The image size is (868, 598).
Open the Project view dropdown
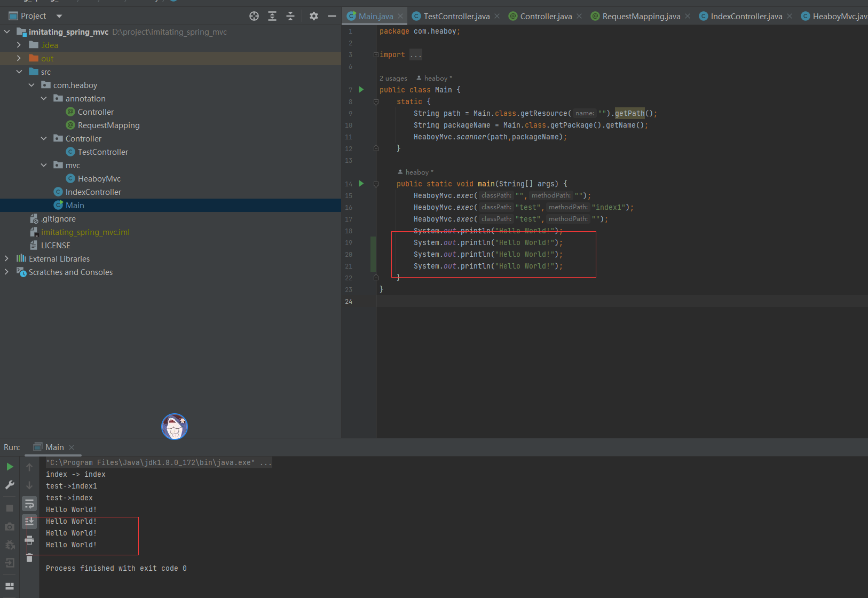59,16
